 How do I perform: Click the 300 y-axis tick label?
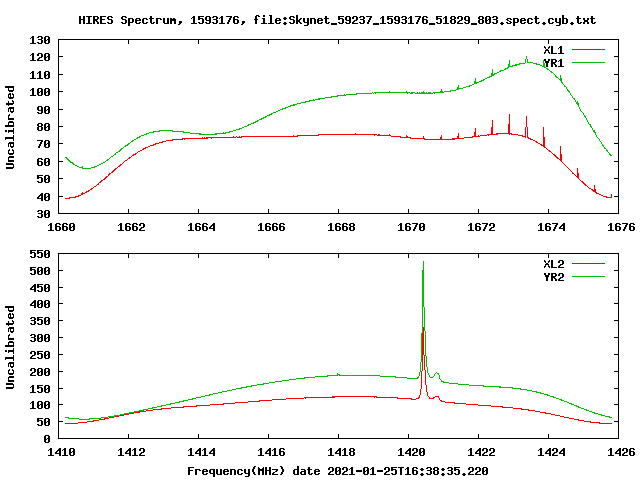(40, 338)
